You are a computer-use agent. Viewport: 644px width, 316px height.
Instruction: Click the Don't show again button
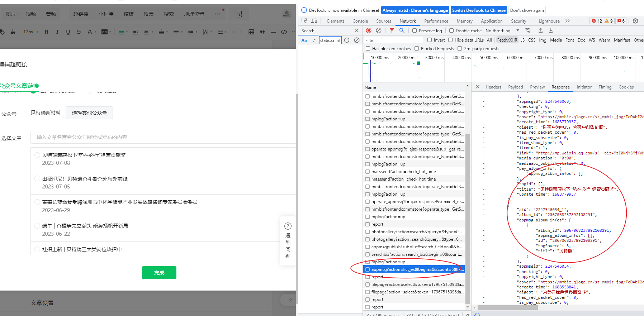point(527,10)
